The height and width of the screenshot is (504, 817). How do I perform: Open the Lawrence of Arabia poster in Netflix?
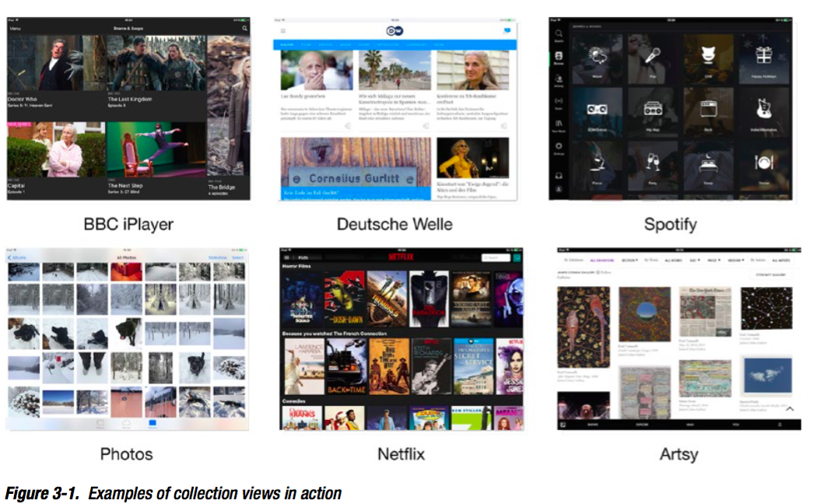(x=304, y=366)
